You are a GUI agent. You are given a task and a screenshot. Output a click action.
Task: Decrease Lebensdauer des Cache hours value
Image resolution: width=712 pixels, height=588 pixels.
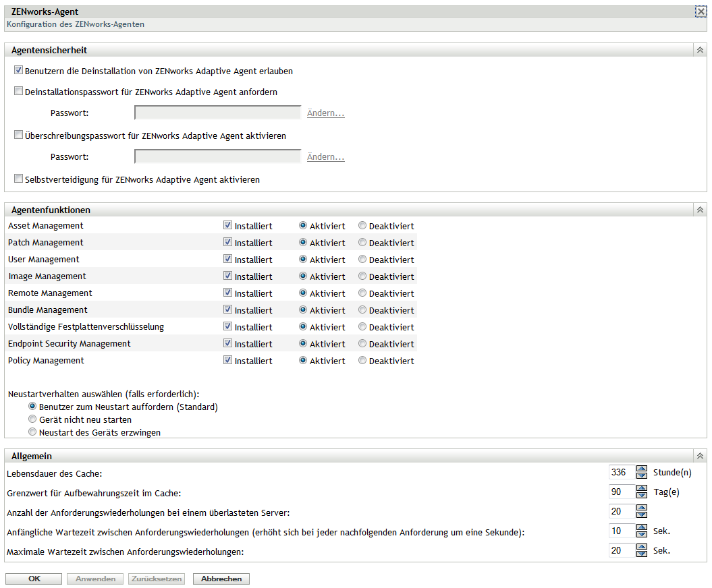(642, 475)
